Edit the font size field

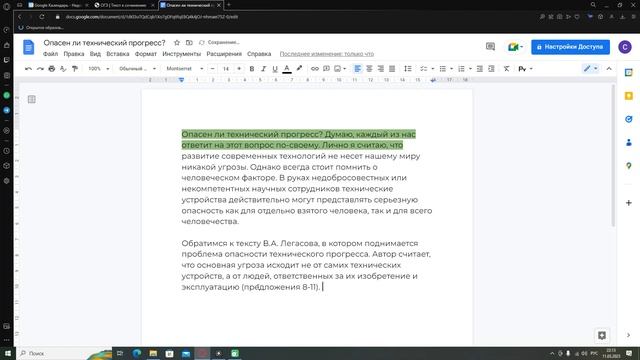click(226, 69)
